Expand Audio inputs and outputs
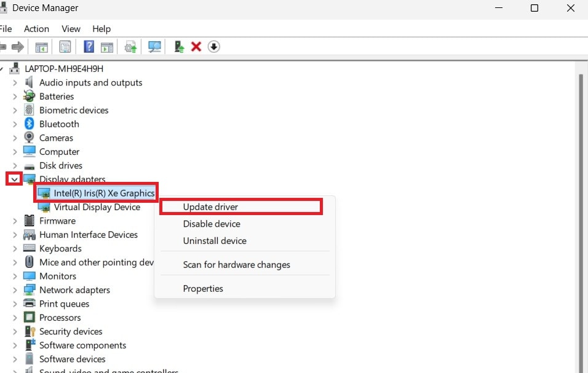 [15, 82]
